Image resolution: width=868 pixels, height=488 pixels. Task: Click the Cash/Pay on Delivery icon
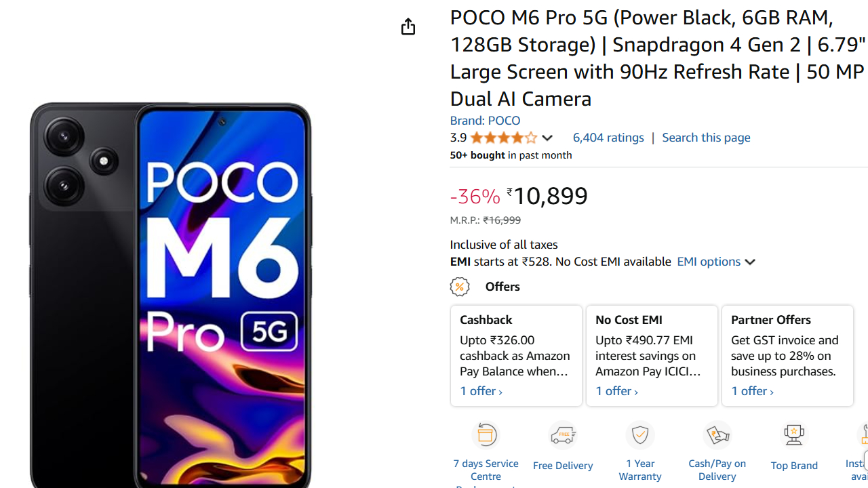pos(717,435)
